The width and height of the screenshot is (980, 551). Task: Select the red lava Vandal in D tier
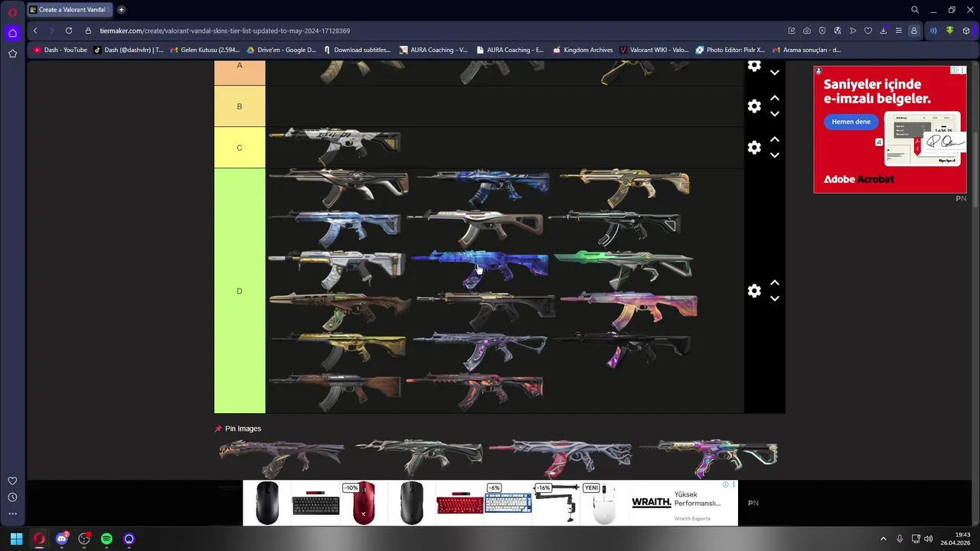[475, 392]
